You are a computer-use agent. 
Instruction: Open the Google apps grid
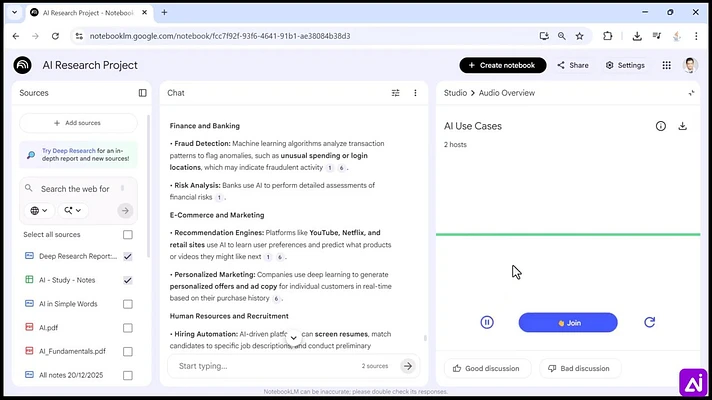666,65
